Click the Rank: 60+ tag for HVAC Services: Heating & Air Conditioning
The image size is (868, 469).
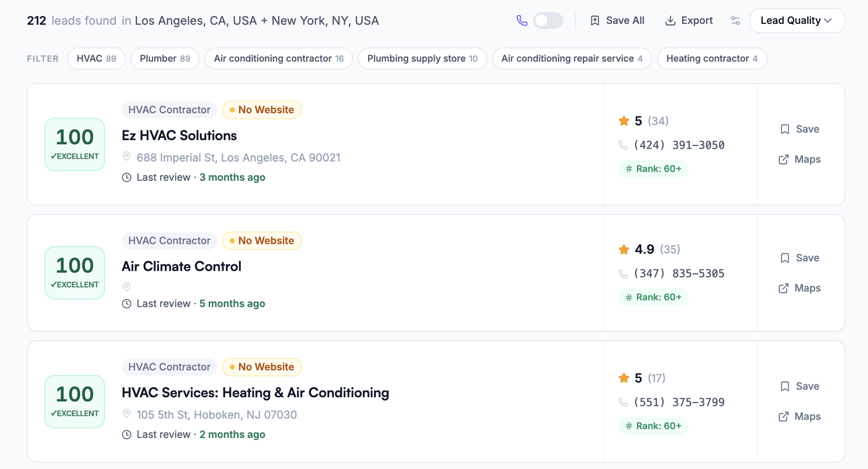(x=653, y=426)
